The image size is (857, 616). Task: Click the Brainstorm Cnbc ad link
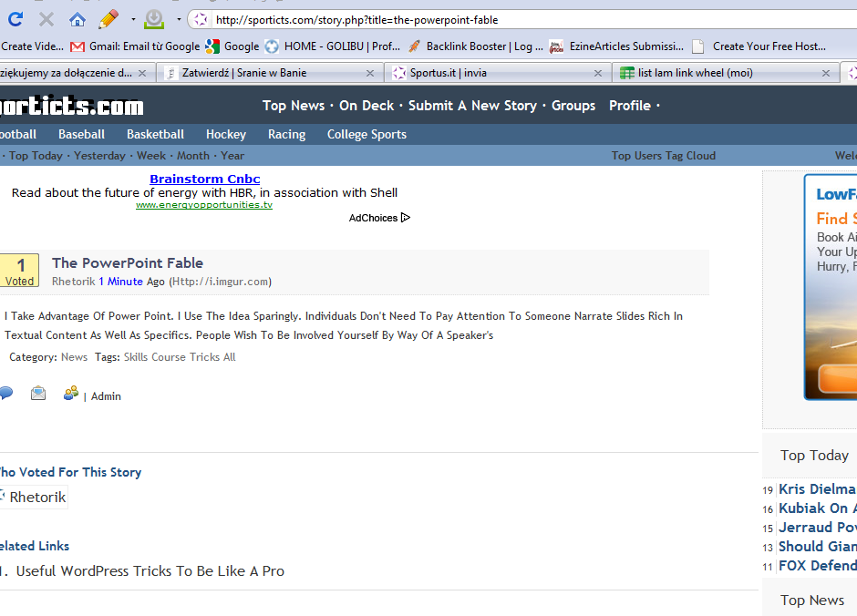pyautogui.click(x=204, y=179)
